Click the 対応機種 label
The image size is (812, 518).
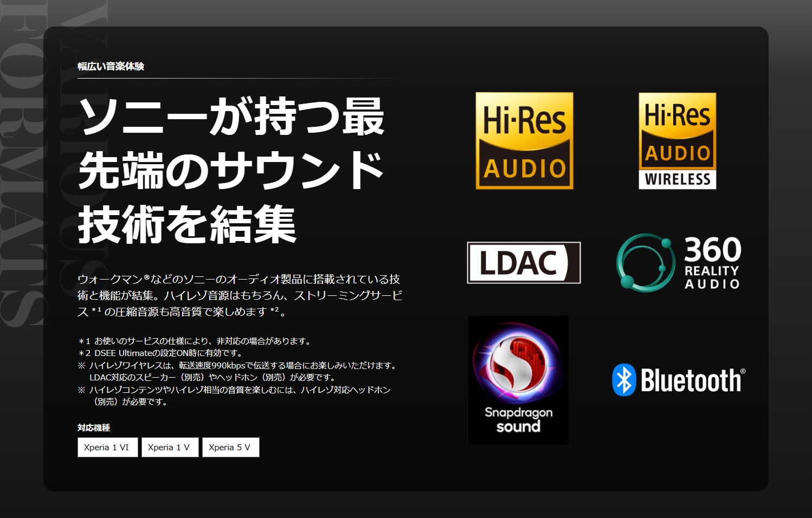coord(94,428)
